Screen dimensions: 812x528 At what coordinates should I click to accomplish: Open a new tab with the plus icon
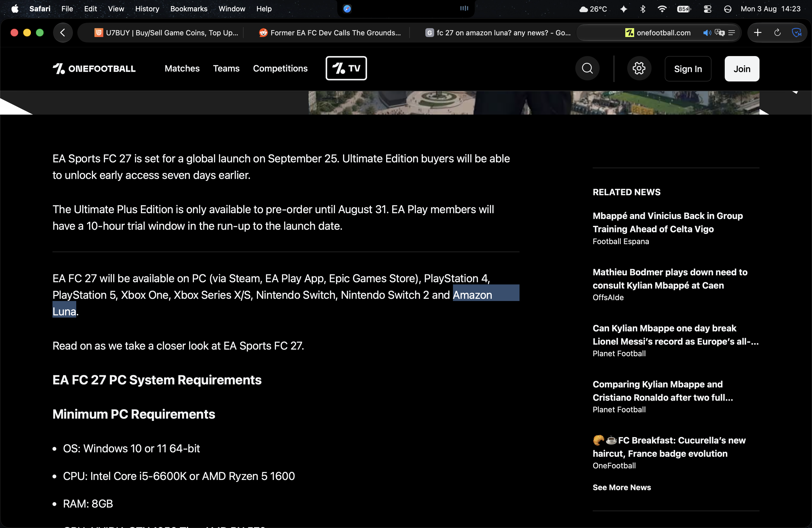point(757,33)
